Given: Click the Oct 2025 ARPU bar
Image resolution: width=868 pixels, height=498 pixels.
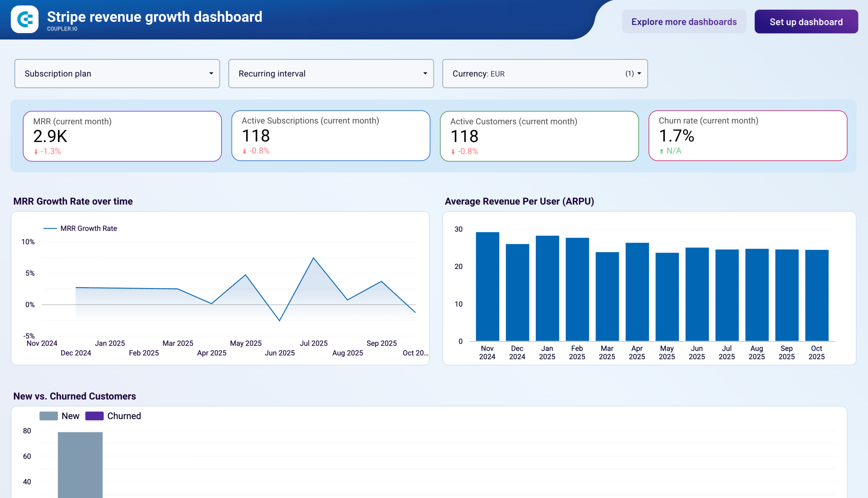Looking at the screenshot, I should coord(816,295).
